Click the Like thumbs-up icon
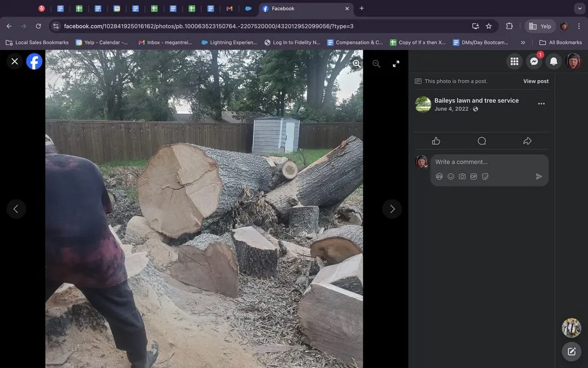The width and height of the screenshot is (588, 368). (436, 141)
